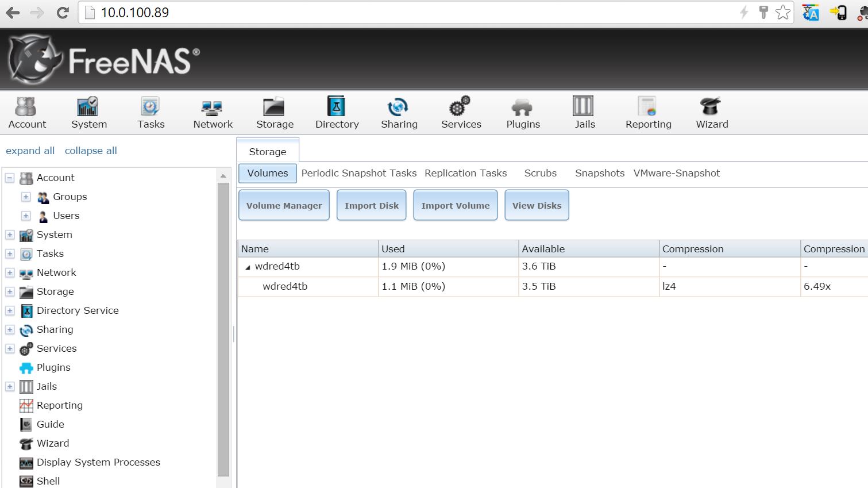This screenshot has width=868, height=488.
Task: Click the Network toolbar icon
Action: (x=212, y=107)
